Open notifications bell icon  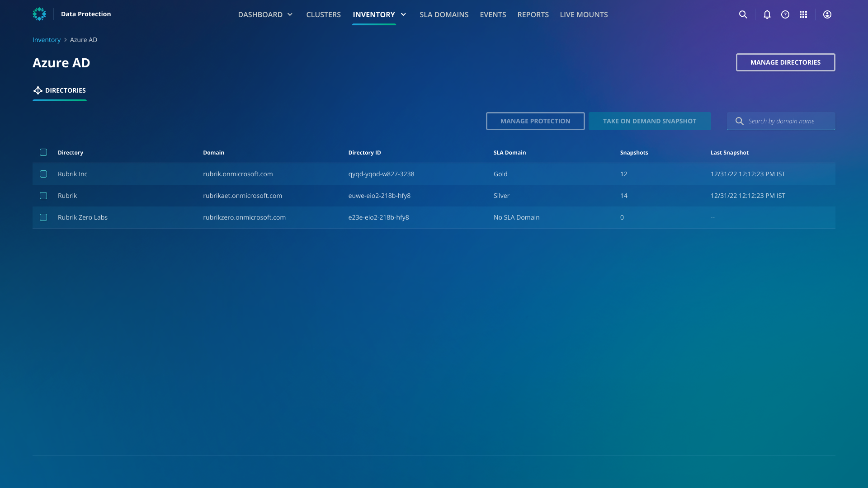(767, 14)
